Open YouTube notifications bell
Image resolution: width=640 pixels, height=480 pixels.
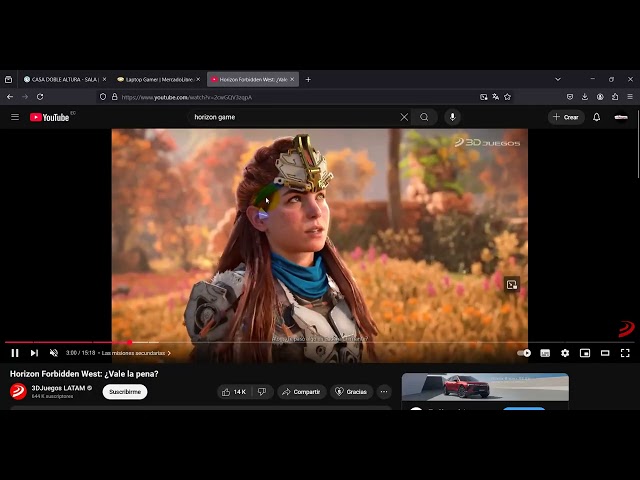point(596,117)
